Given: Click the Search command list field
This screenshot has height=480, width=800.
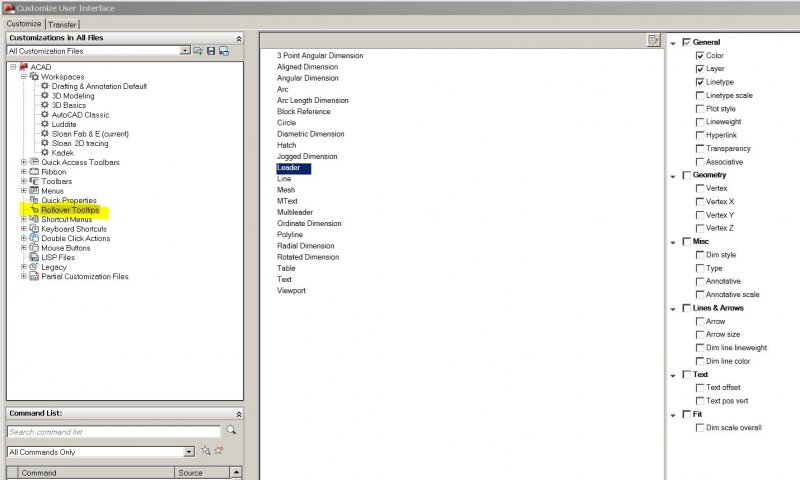Looking at the screenshot, I should pyautogui.click(x=114, y=432).
